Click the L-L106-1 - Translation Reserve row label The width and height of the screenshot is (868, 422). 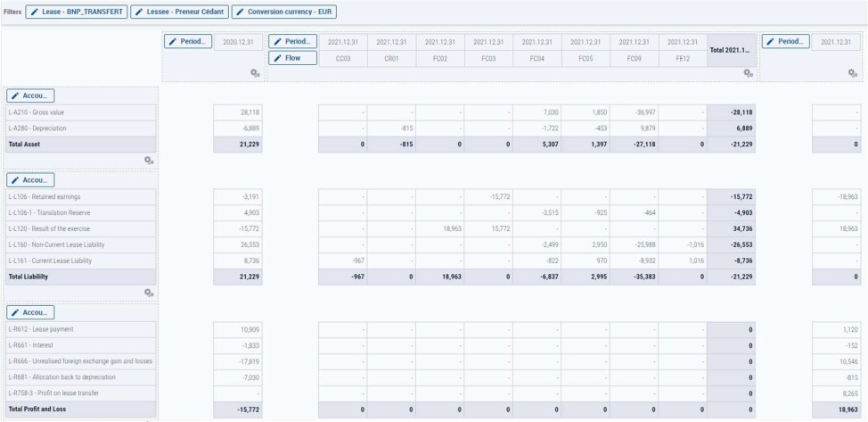[x=81, y=213]
